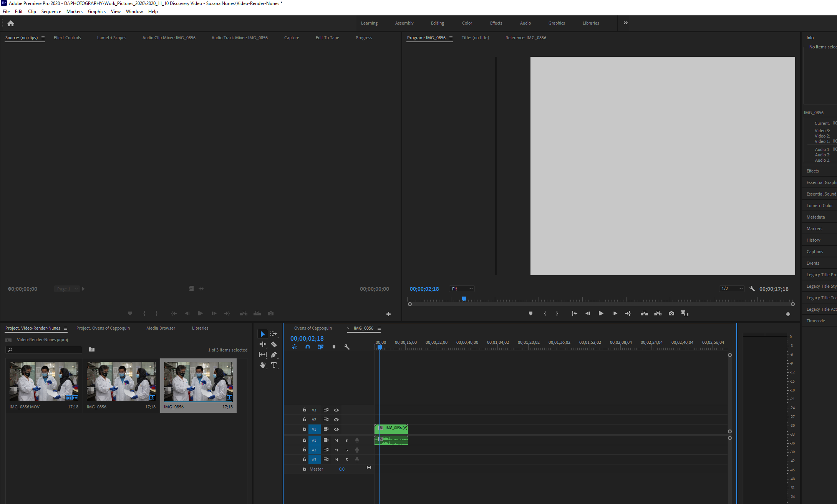837x504 pixels.
Task: Open the Page 1 dropdown
Action: pyautogui.click(x=67, y=288)
